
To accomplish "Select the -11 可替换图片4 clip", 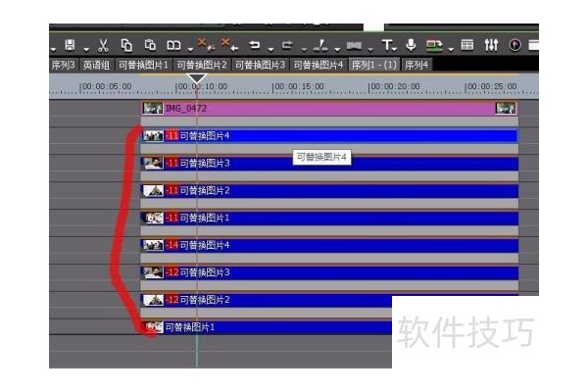I will 329,135.
